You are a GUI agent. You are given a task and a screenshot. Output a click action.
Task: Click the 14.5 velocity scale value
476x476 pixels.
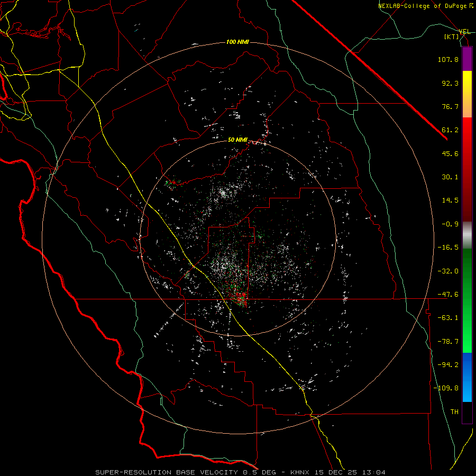[450, 200]
